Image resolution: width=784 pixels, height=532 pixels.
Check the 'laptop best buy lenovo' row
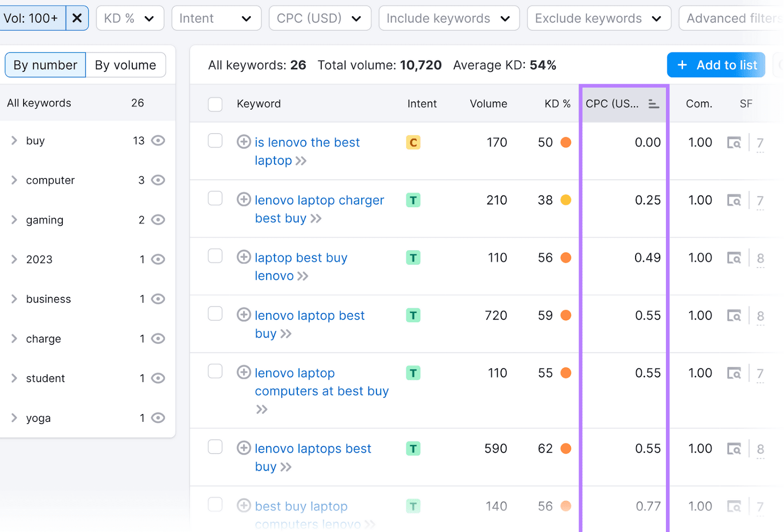point(215,256)
